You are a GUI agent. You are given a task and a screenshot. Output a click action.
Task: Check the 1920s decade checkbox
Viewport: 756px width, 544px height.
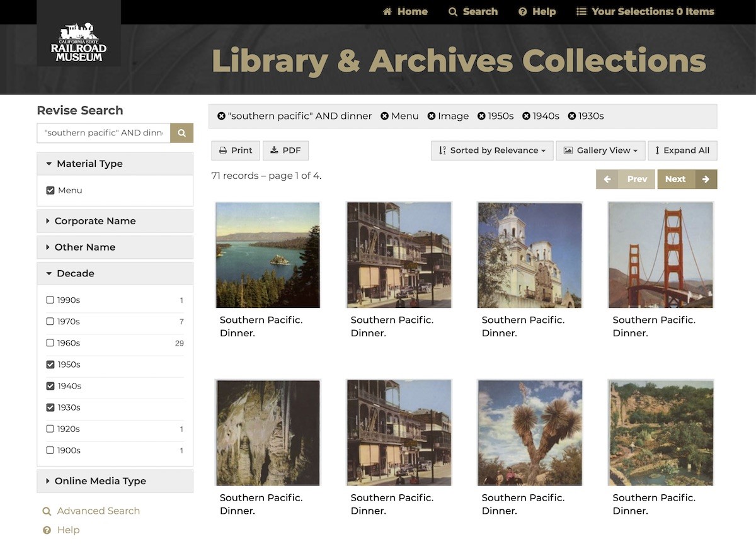pyautogui.click(x=50, y=429)
